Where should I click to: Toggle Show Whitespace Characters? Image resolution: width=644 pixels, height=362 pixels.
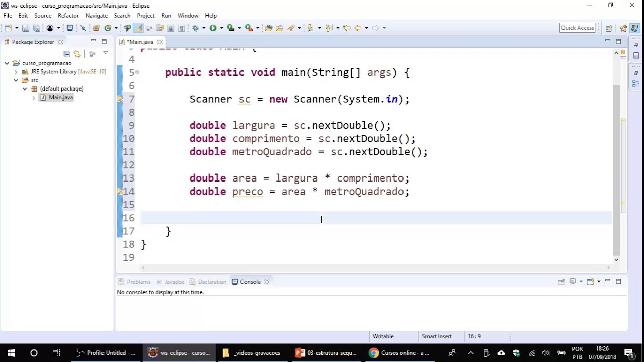click(x=181, y=28)
